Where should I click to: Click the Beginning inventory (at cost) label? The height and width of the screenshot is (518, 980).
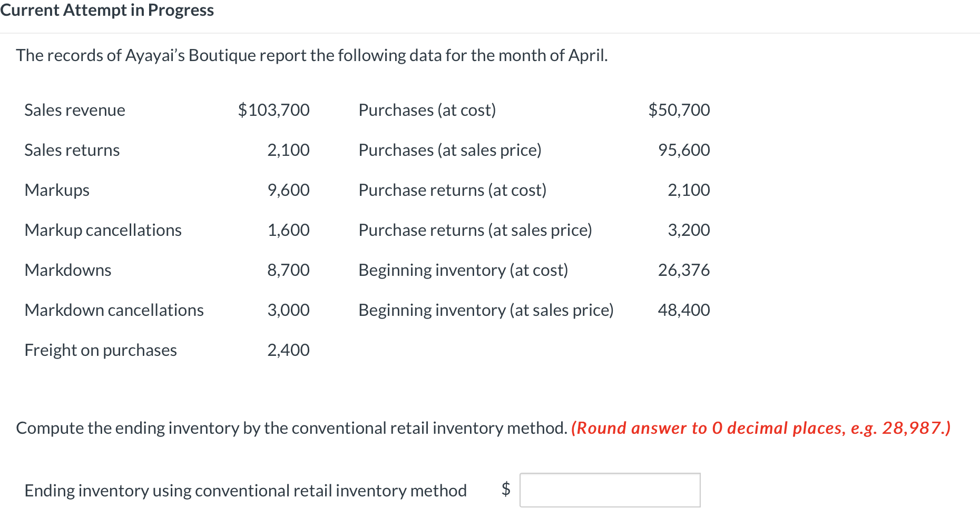[x=463, y=270]
